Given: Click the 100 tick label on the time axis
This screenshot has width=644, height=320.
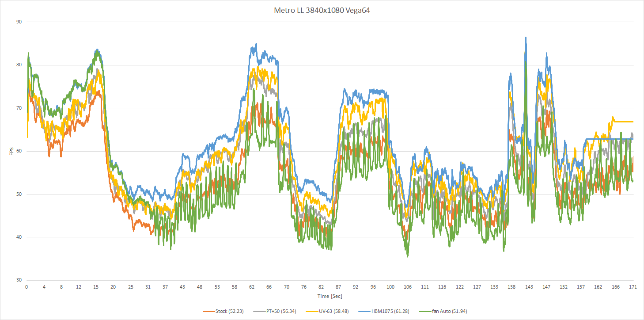Looking at the screenshot, I should coord(390,287).
